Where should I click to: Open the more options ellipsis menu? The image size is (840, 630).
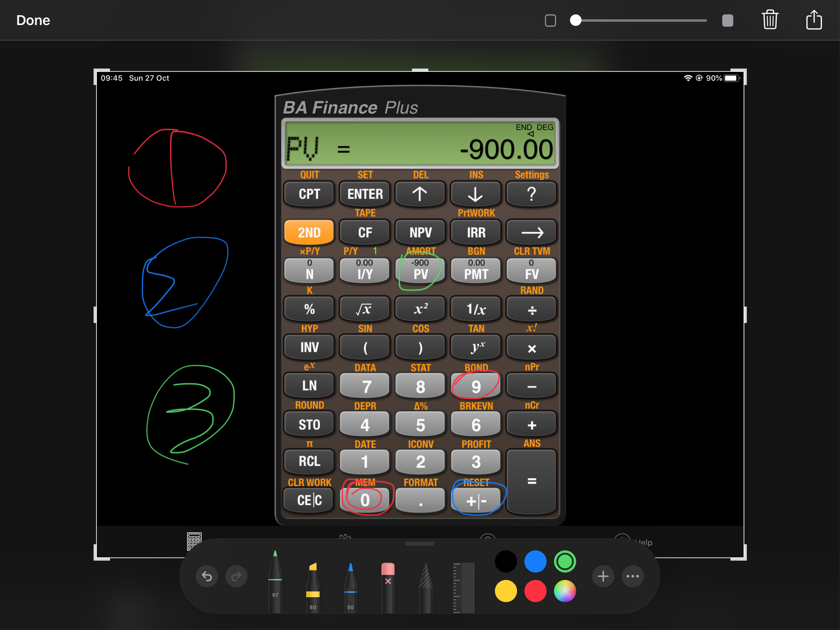632,576
